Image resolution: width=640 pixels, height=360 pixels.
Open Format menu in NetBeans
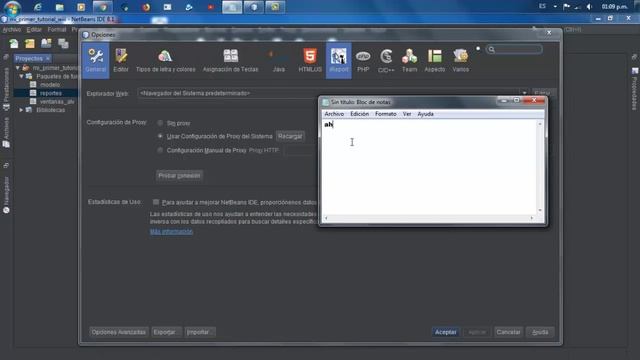tap(57, 30)
